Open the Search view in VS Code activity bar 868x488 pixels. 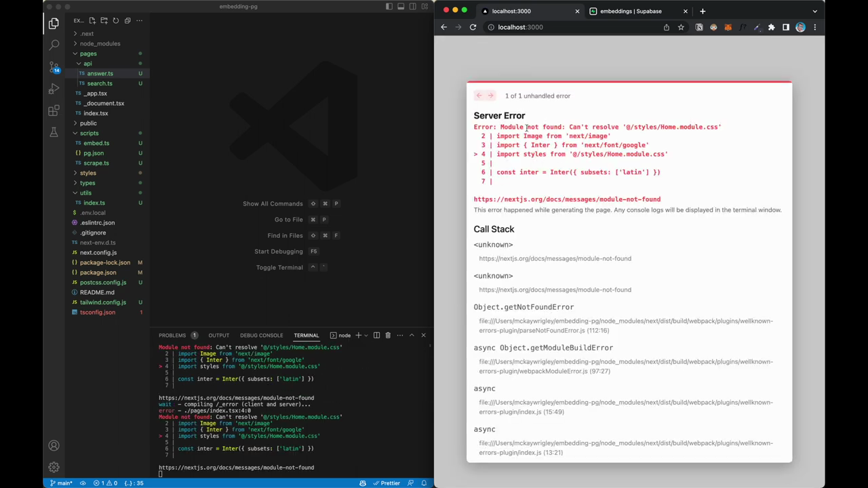tap(54, 45)
